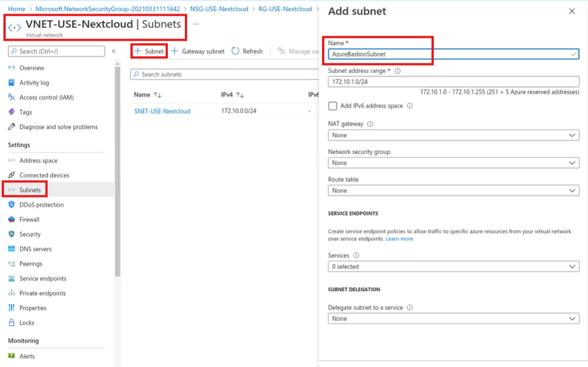Click the Service endpoints icon
The width and height of the screenshot is (588, 367).
12,278
